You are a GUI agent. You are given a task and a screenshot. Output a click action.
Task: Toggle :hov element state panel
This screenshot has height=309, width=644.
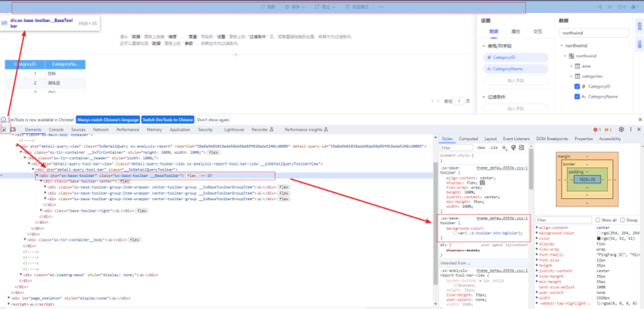tap(481, 148)
